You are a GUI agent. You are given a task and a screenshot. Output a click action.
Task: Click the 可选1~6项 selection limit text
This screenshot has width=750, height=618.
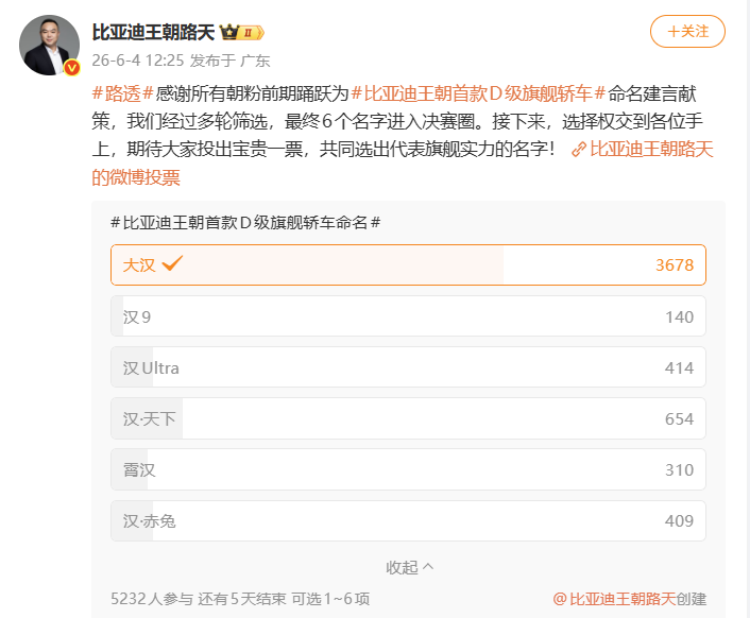(x=331, y=599)
